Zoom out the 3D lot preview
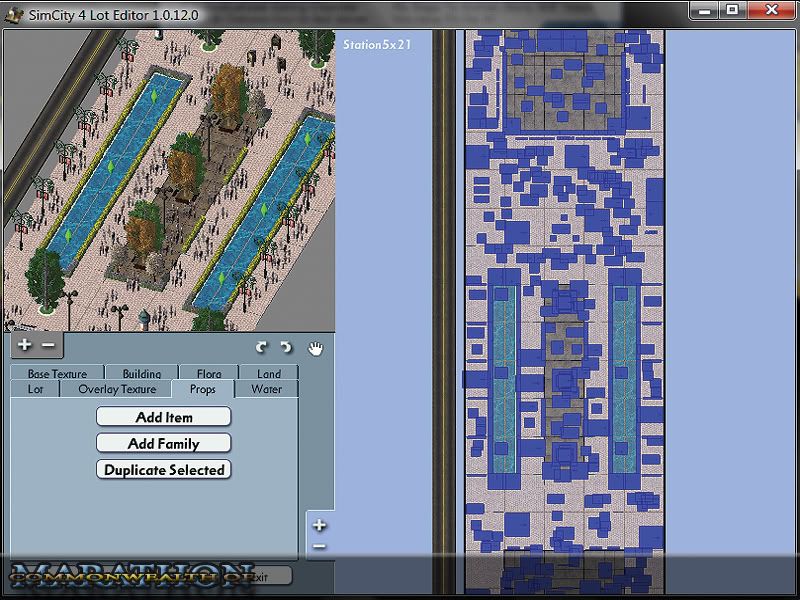Screen dimensions: 800x600 pos(48,345)
